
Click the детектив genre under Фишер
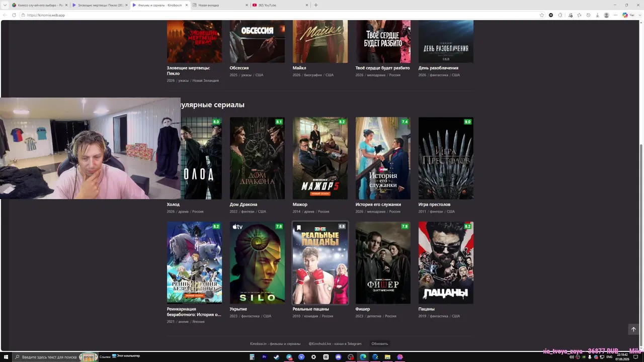click(374, 316)
